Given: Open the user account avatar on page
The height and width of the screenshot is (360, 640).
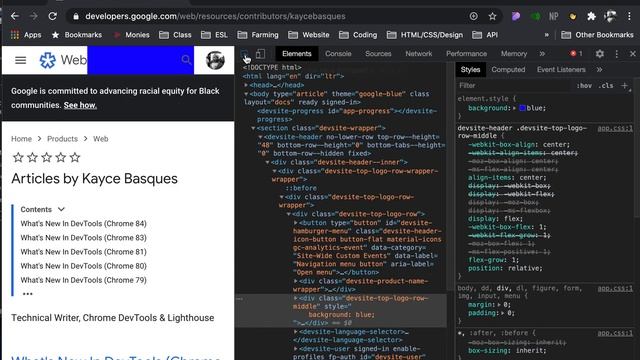Looking at the screenshot, I should (x=215, y=60).
